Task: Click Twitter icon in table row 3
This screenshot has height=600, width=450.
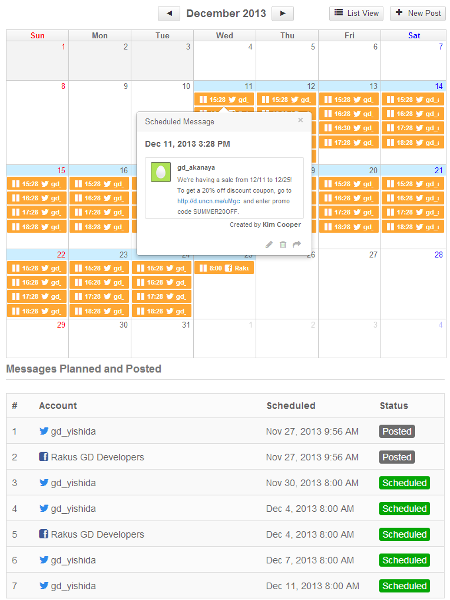Action: click(44, 483)
